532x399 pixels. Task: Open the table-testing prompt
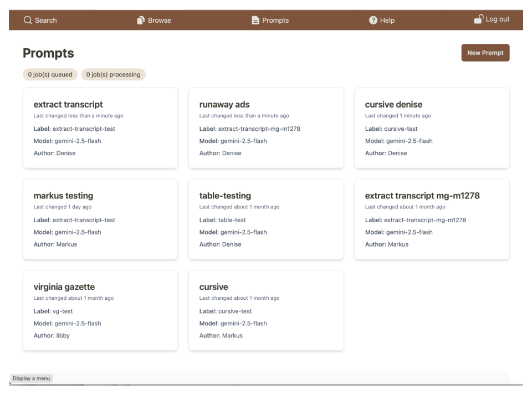pyautogui.click(x=225, y=196)
